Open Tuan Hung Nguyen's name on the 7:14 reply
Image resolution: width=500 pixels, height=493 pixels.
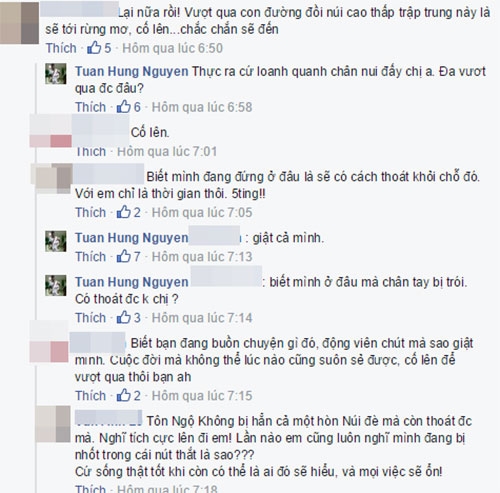pos(132,282)
